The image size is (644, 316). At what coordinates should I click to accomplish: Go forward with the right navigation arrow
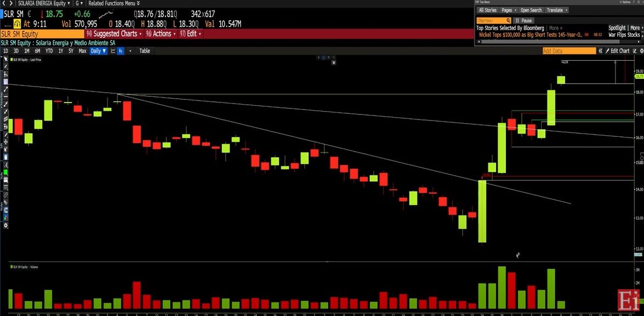11,3
